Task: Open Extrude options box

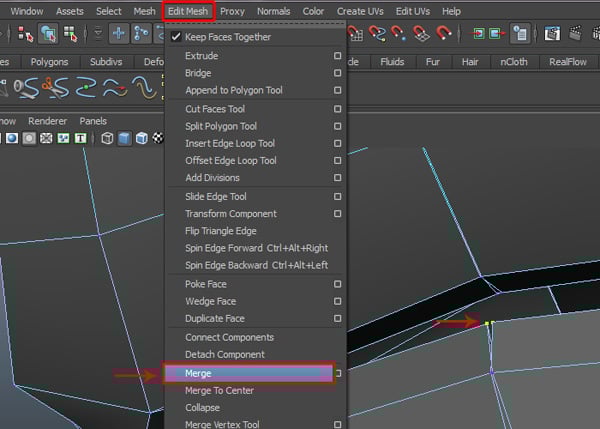Action: [338, 56]
